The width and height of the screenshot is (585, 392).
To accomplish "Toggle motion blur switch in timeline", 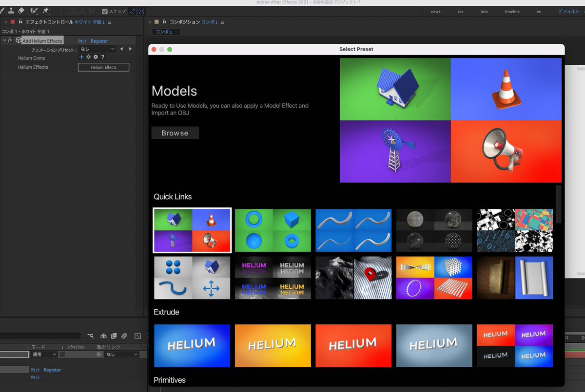I will (124, 336).
